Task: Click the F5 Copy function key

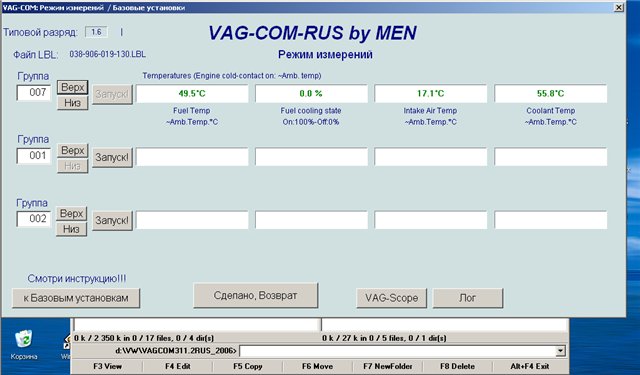Action: click(248, 366)
